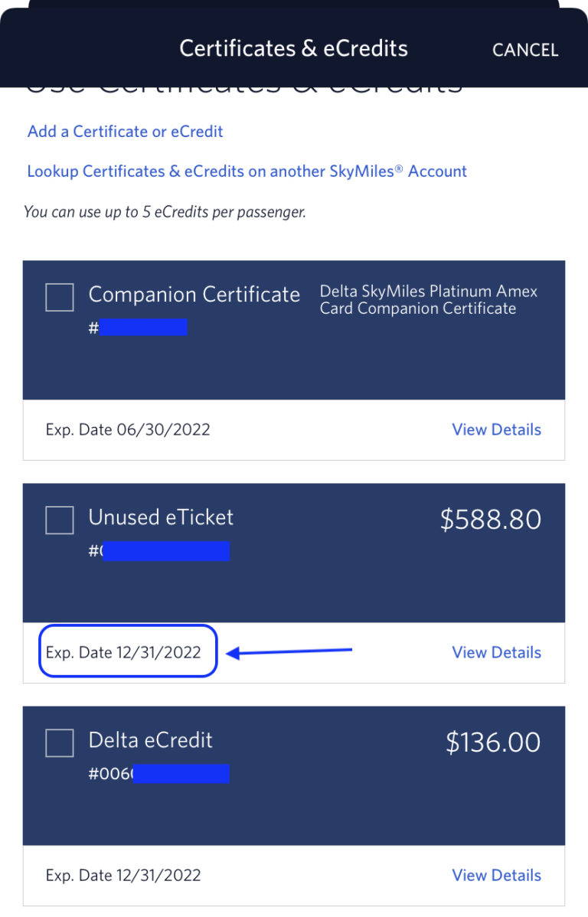Select the Unused eTicket checkbox

pyautogui.click(x=59, y=520)
